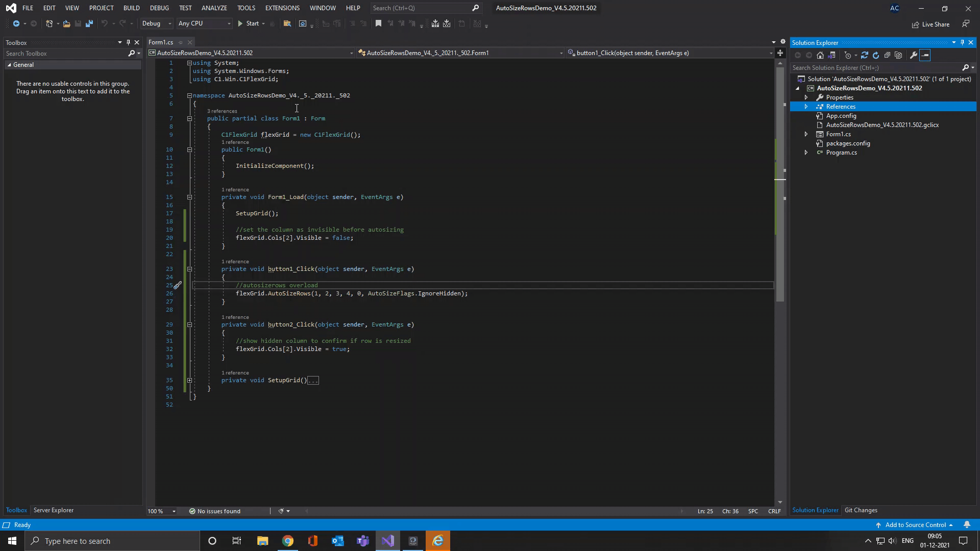Click the search magnifier in Solution Explorer

point(965,68)
